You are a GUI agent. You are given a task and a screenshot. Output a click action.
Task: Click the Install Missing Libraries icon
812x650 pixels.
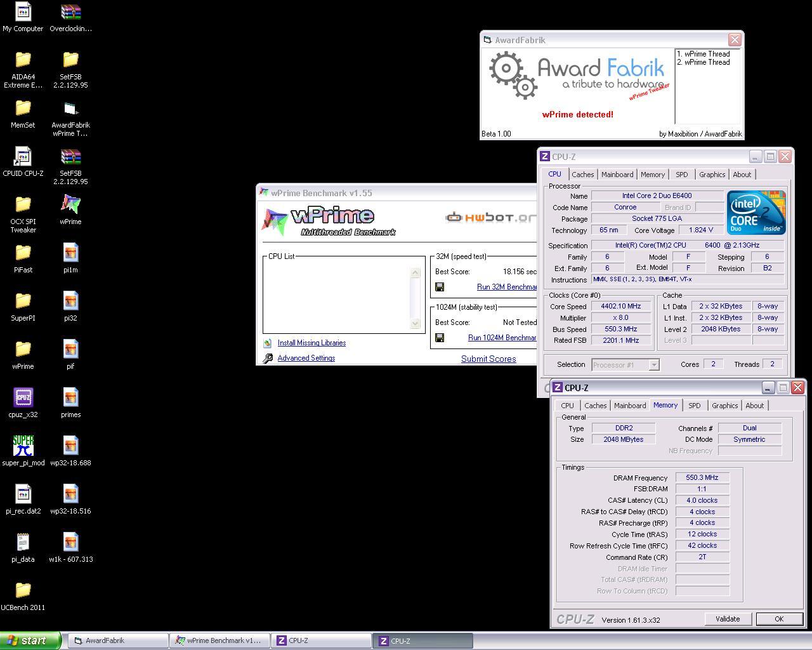[268, 343]
